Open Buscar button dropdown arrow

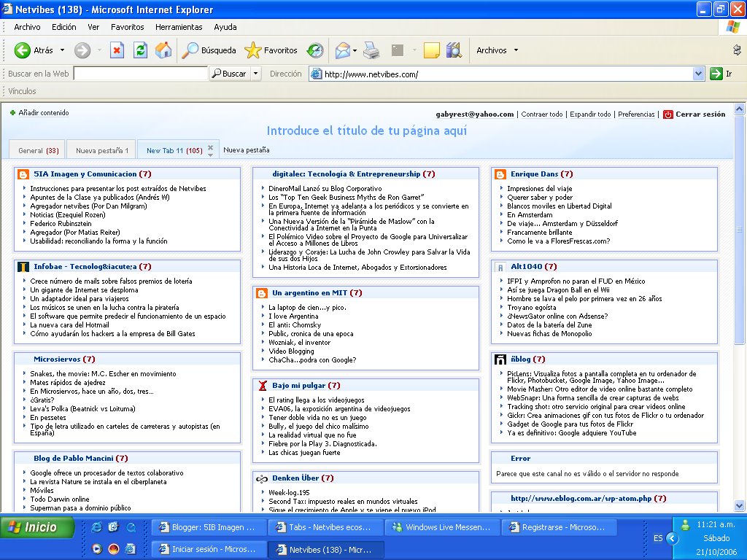pos(256,74)
